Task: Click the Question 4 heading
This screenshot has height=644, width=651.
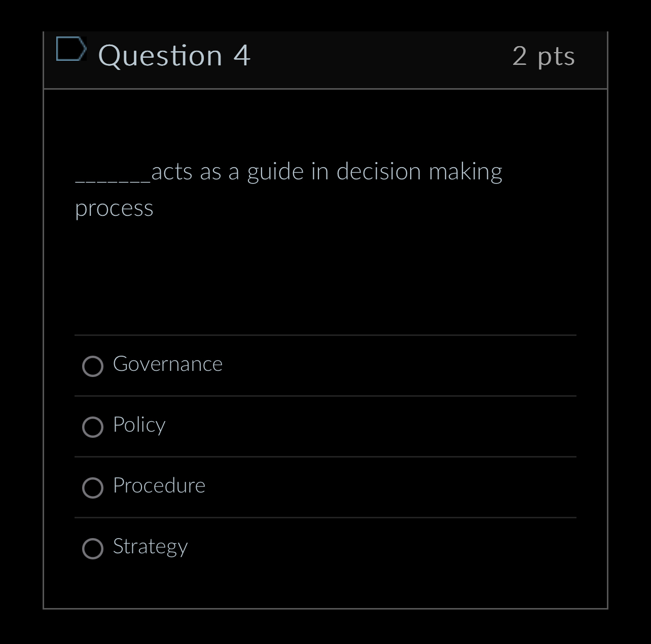Action: [x=175, y=56]
